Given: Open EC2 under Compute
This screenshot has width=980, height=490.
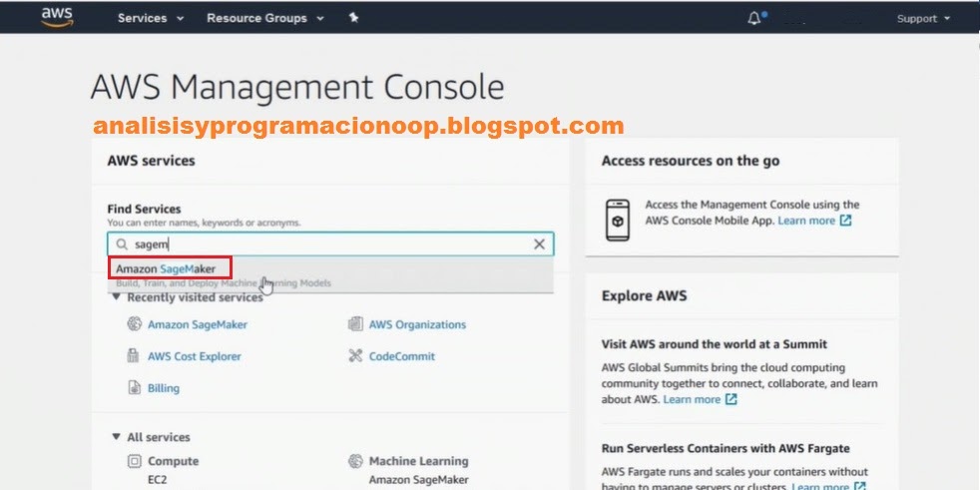Looking at the screenshot, I should 157,481.
